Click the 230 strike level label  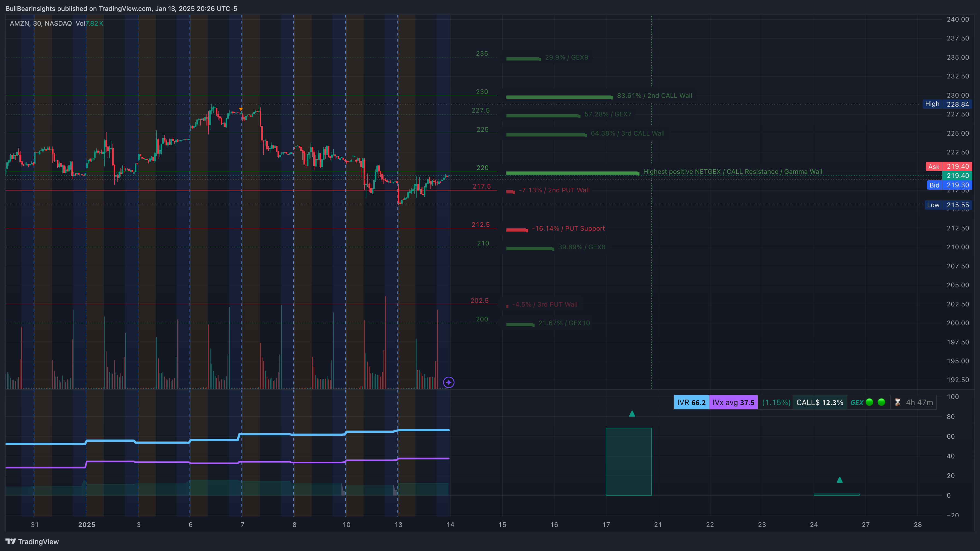pyautogui.click(x=482, y=92)
